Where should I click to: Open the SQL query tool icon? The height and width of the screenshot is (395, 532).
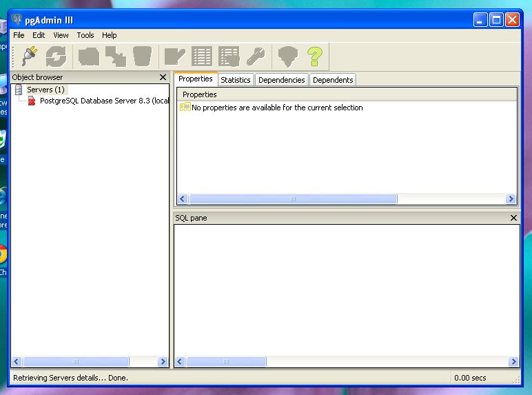click(174, 56)
